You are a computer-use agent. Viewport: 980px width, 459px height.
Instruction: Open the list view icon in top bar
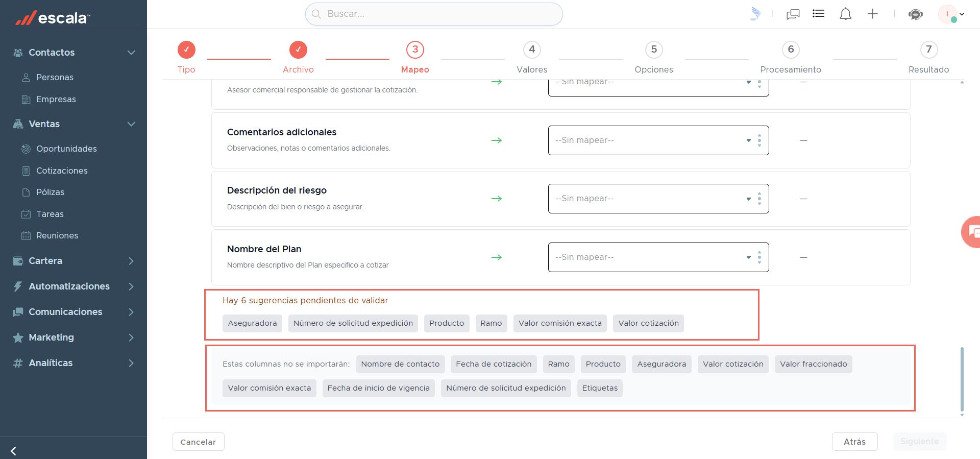coord(819,14)
